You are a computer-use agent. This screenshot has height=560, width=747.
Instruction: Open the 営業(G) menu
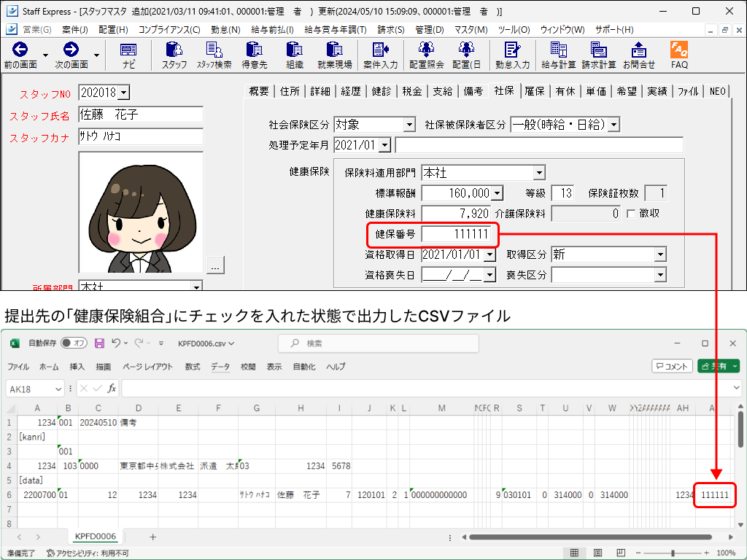click(x=36, y=29)
